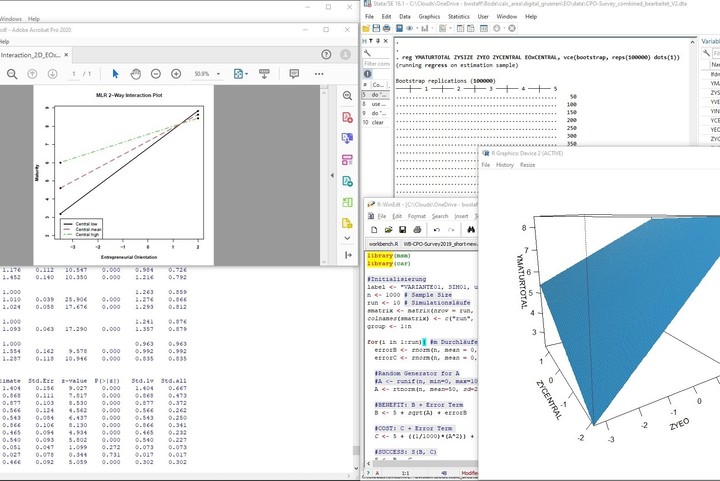Select 'clear' command in Stata history
The width and height of the screenshot is (720, 481).
(x=377, y=123)
